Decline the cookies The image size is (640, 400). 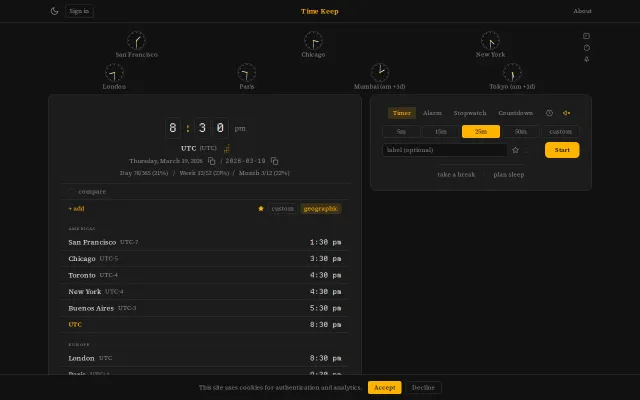(x=423, y=387)
